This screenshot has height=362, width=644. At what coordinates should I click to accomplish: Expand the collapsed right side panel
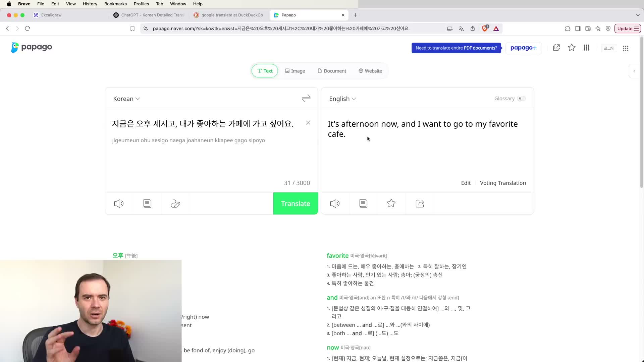tap(634, 71)
